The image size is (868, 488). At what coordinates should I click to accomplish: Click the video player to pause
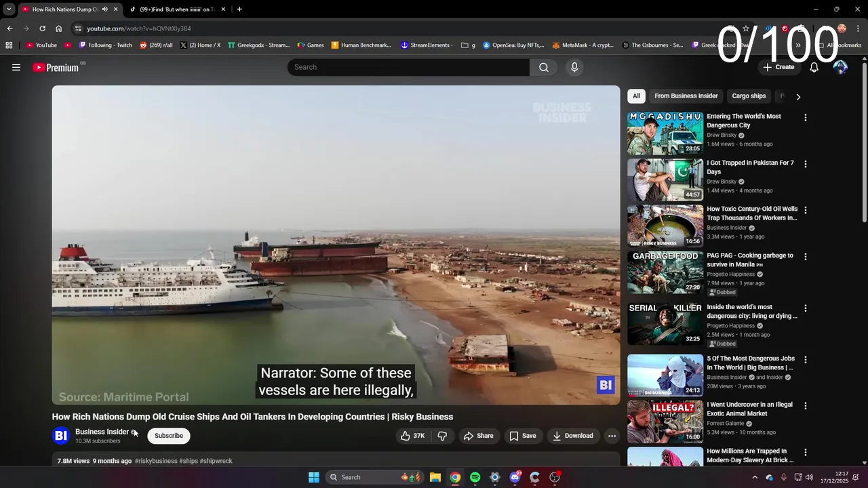(336, 245)
